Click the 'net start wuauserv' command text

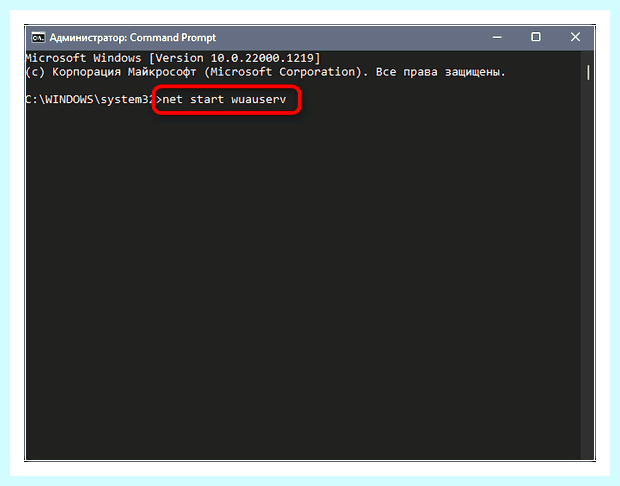(224, 99)
